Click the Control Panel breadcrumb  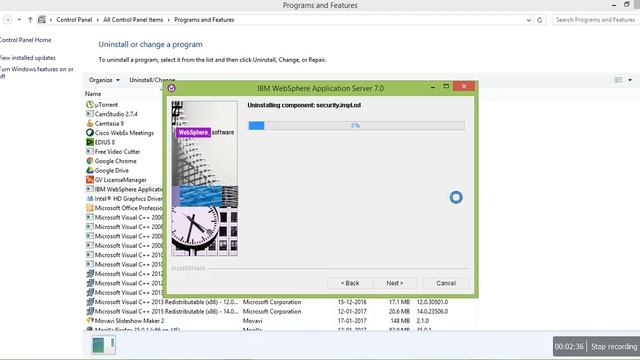coord(74,20)
